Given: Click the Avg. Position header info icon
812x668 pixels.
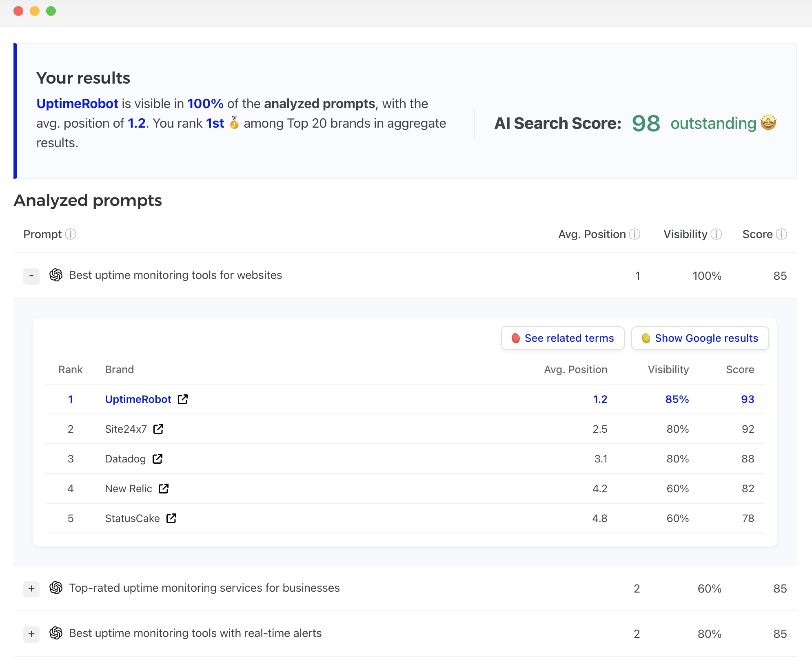Looking at the screenshot, I should [x=635, y=234].
